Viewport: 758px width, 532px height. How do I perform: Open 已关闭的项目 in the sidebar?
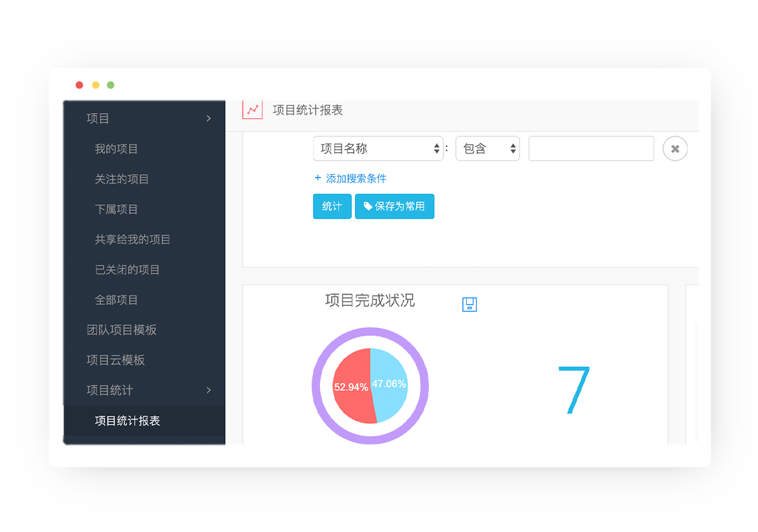click(127, 270)
